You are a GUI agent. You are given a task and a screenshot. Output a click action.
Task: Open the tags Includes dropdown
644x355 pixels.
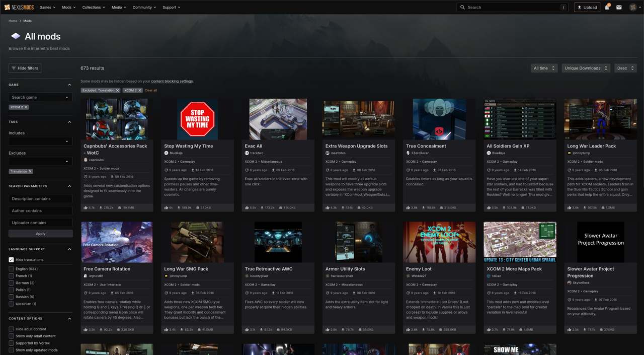[40, 141]
